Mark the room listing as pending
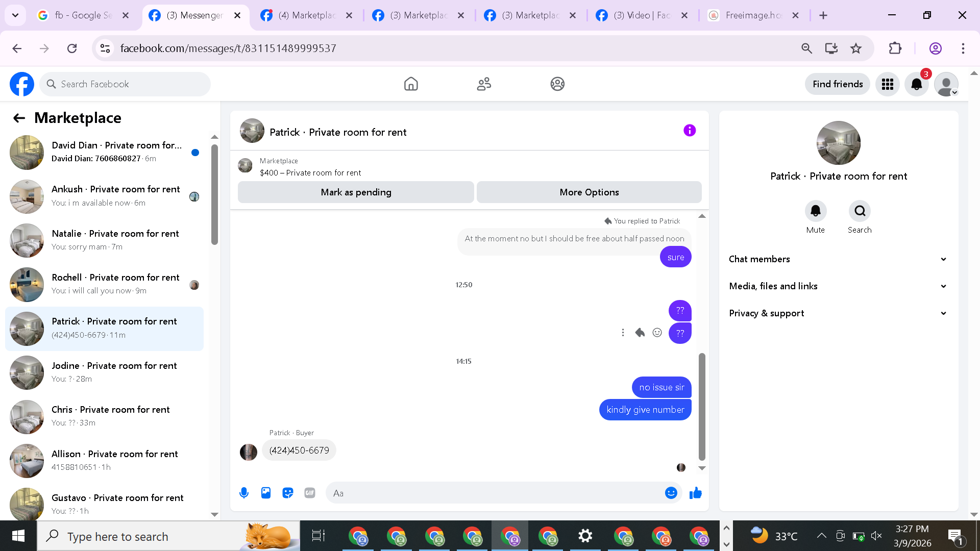Image resolution: width=980 pixels, height=551 pixels. pos(356,192)
